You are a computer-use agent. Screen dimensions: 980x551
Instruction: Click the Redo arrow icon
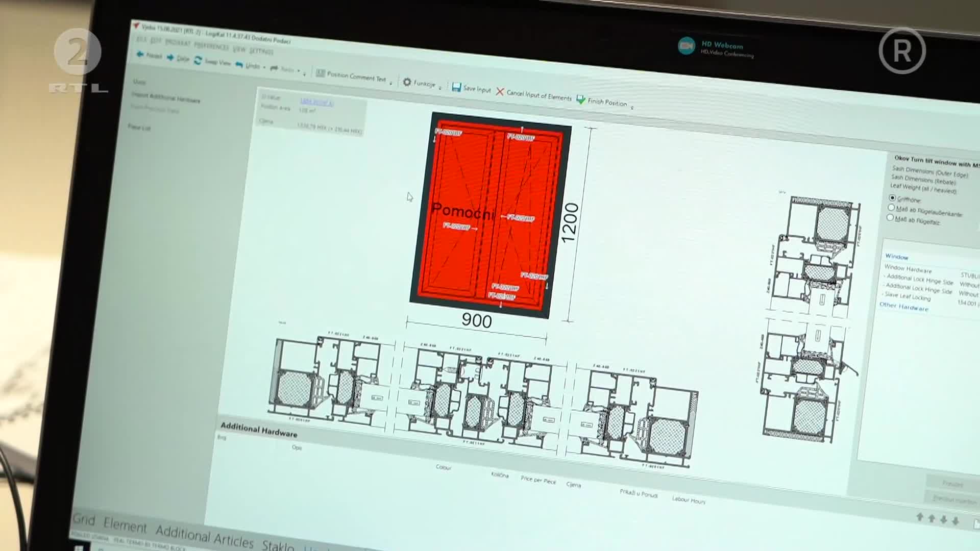[x=274, y=68]
